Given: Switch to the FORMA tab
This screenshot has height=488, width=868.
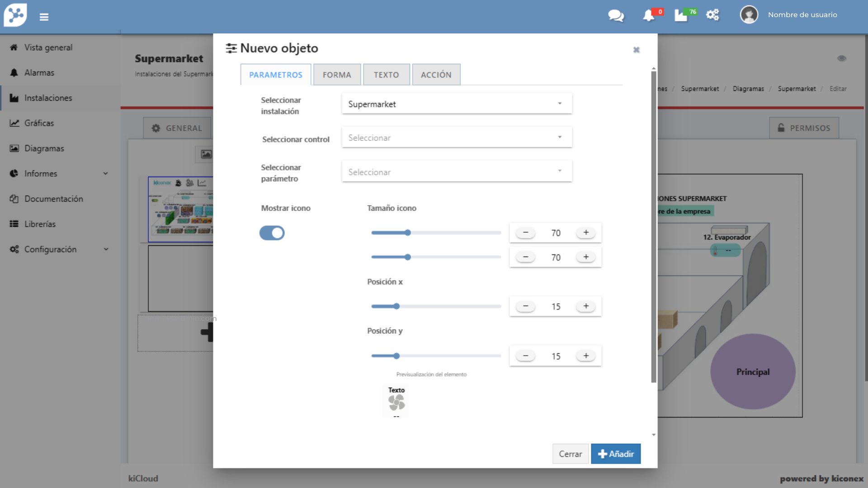Looking at the screenshot, I should (337, 75).
